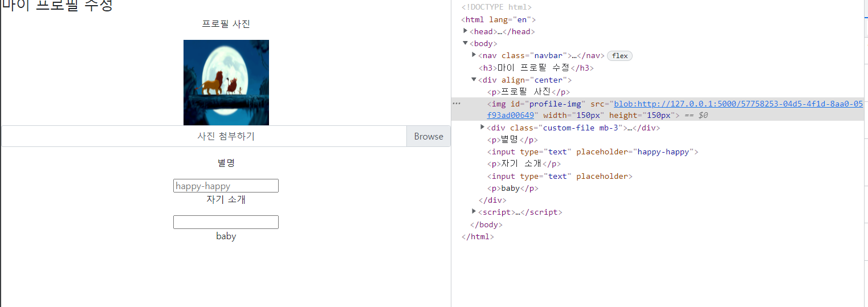
Task: Expand the nav class navbar node
Action: tap(474, 55)
